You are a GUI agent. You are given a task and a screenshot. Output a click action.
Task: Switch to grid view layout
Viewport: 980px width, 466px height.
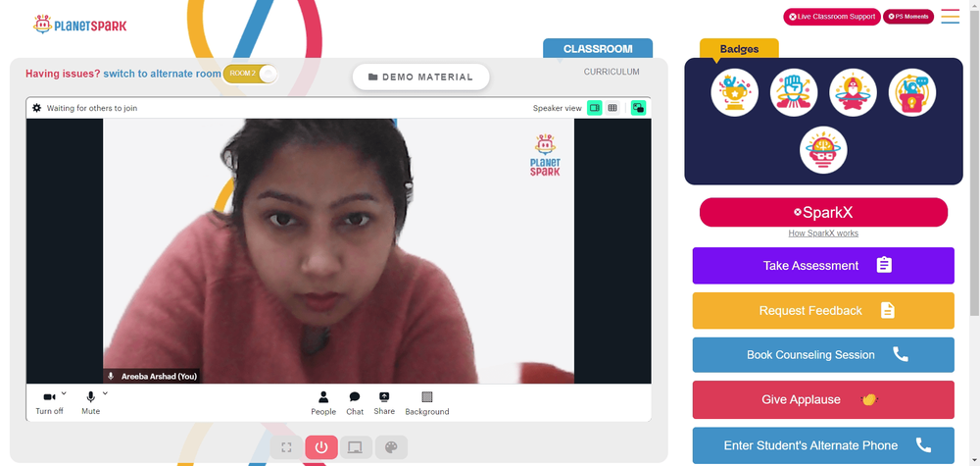(612, 108)
